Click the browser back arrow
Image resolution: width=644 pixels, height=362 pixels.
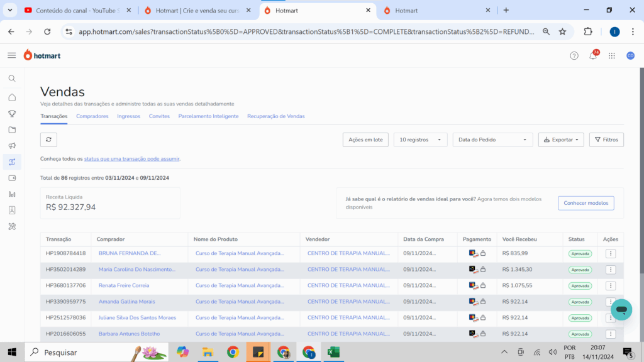(11, 31)
